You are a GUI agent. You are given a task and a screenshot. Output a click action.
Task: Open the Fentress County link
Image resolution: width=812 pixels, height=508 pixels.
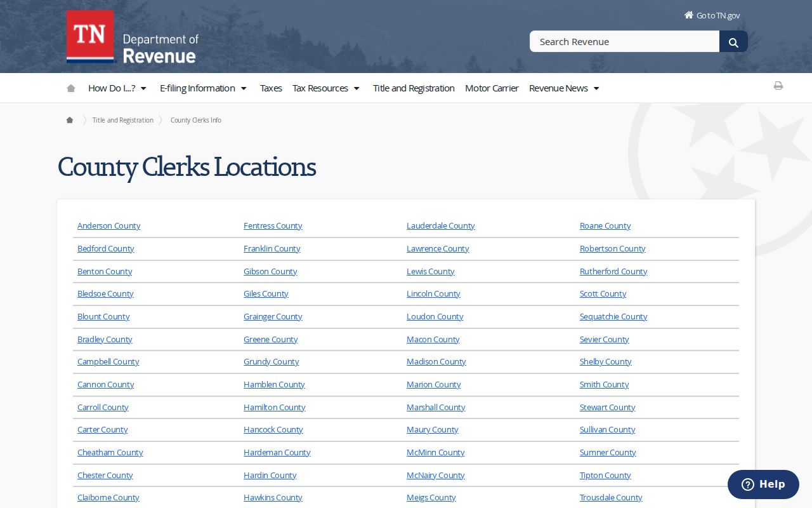click(273, 226)
